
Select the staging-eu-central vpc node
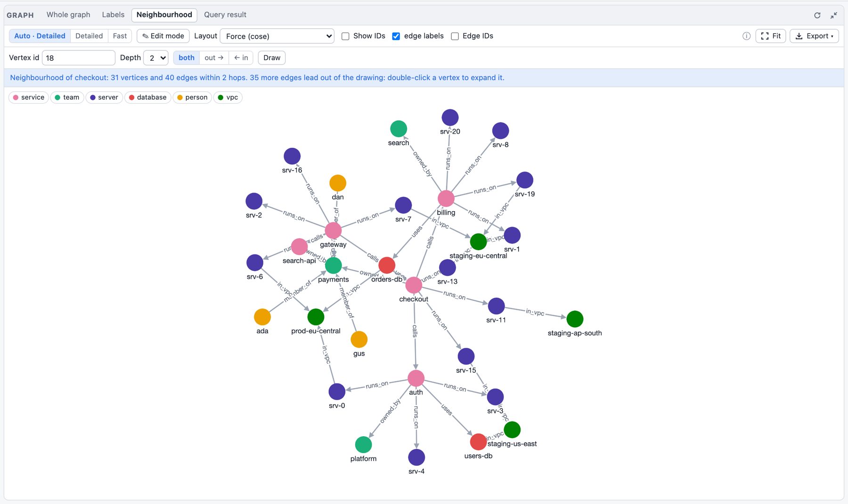478,242
